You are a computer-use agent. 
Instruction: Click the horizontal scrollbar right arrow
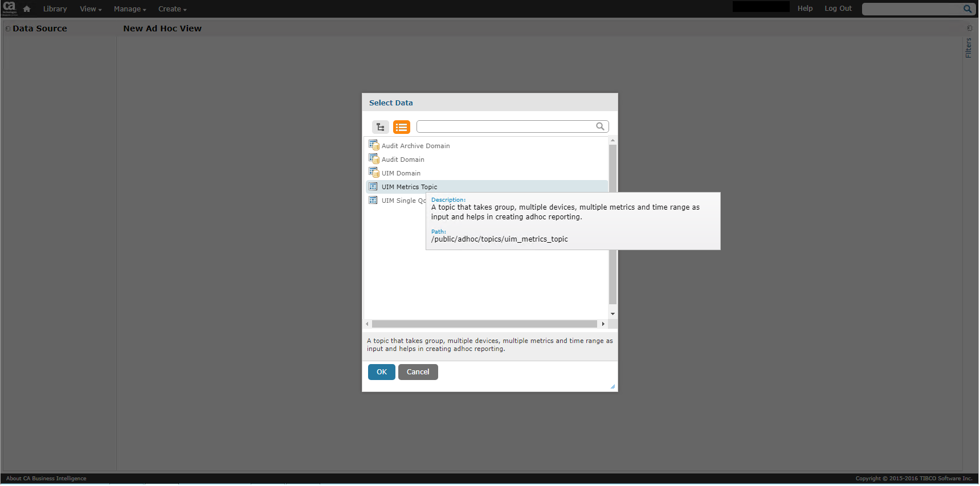point(603,324)
